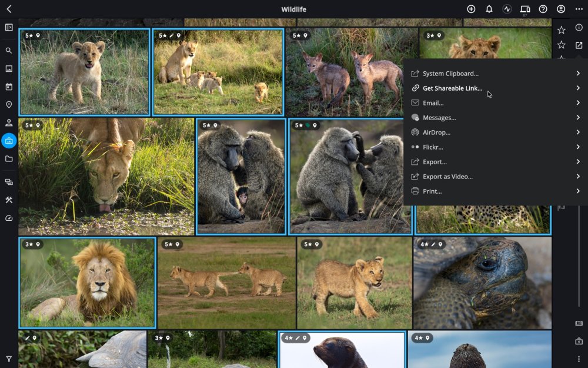Select the lioness drinking water photo
The width and height of the screenshot is (588, 368).
point(106,177)
